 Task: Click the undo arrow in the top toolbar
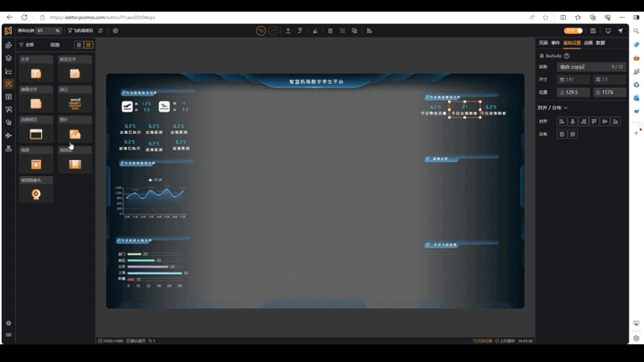click(260, 30)
